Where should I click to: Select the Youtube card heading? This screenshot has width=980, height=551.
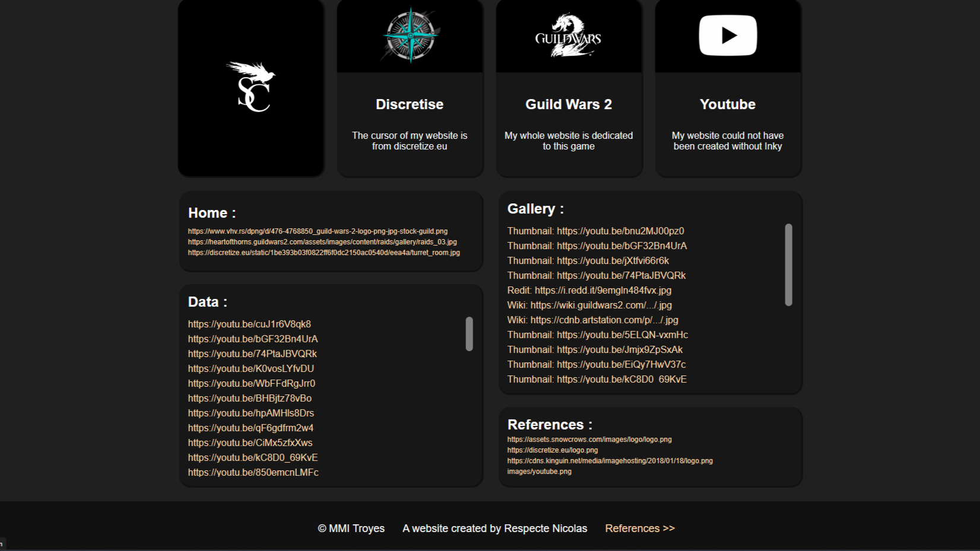coord(728,104)
